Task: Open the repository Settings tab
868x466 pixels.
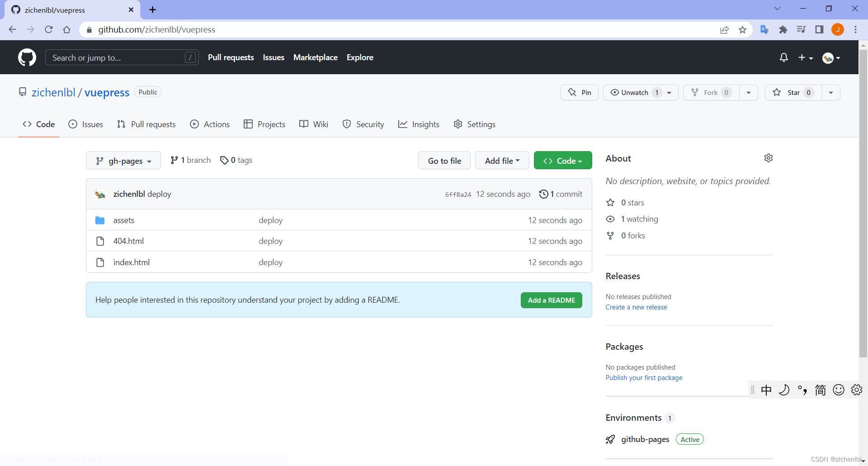Action: 475,124
